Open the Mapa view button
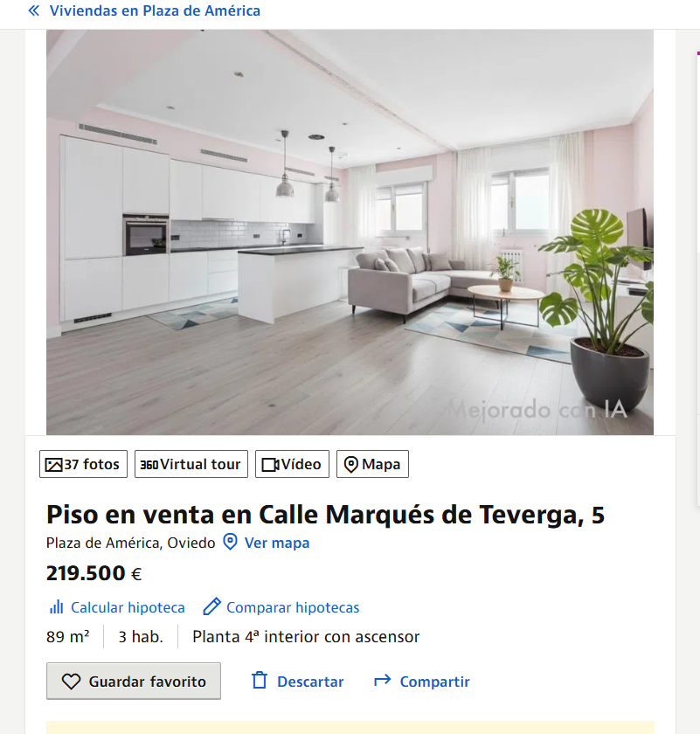 tap(372, 464)
